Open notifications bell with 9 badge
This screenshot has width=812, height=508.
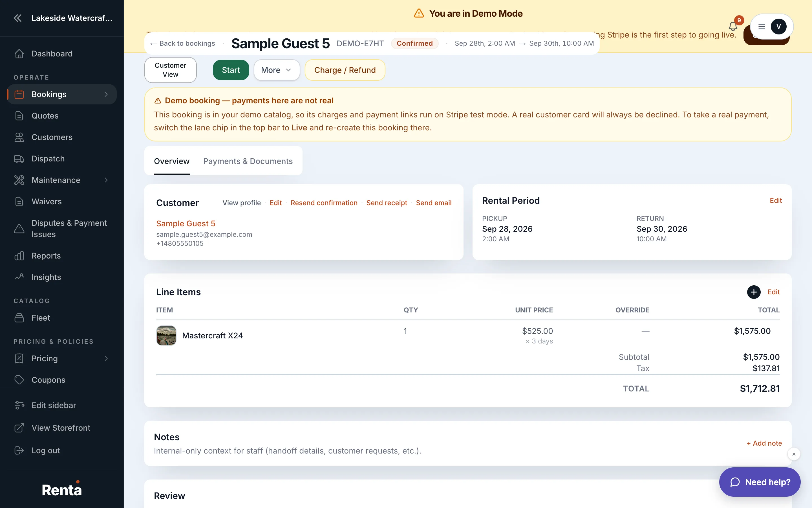[x=733, y=26]
